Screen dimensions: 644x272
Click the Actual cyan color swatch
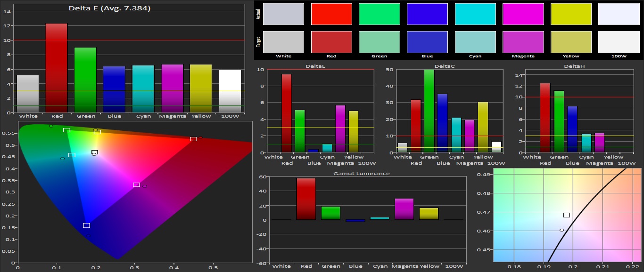(x=475, y=14)
